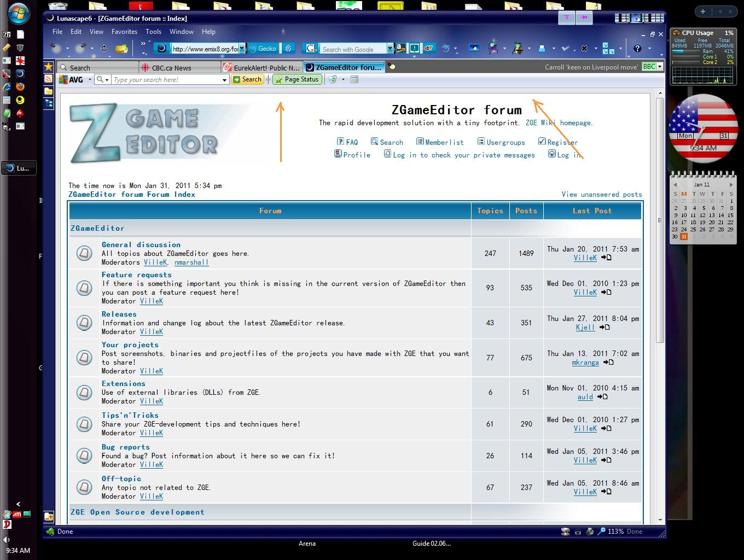Open the 7z icon in quick launch

pyautogui.click(x=7, y=34)
